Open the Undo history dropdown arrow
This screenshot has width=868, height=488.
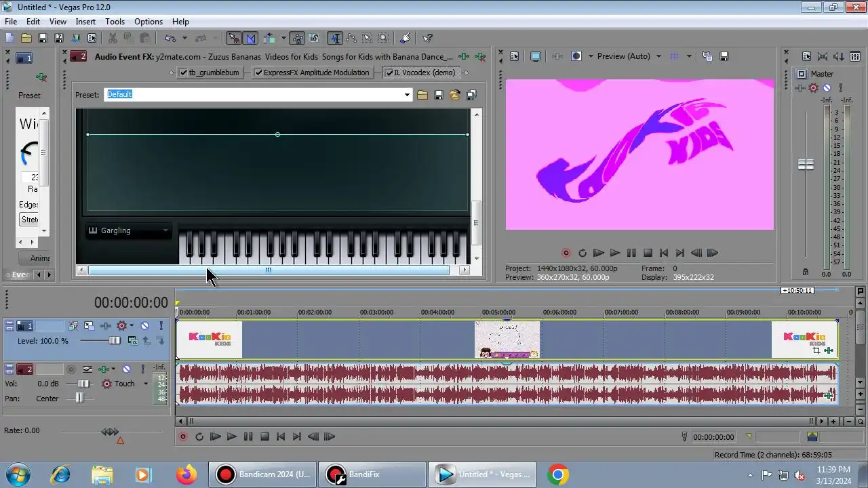(184, 39)
